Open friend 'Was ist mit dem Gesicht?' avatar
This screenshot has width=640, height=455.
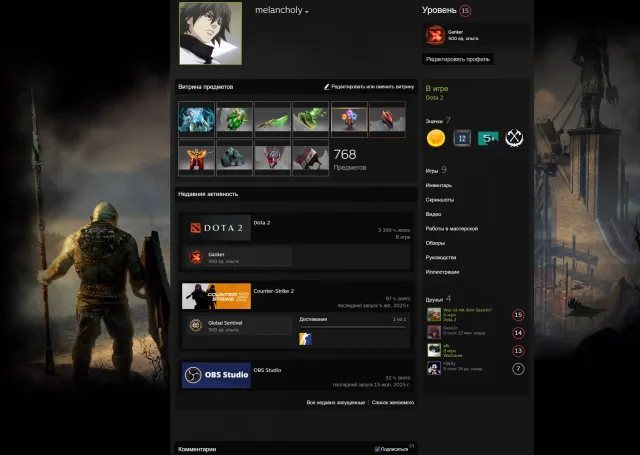click(x=434, y=315)
